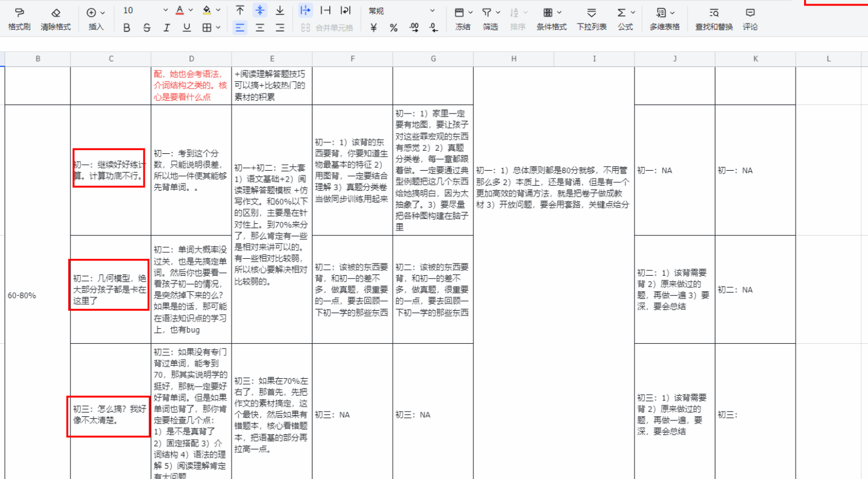Toggle italic formatting
This screenshot has height=479, width=868.
tap(166, 28)
